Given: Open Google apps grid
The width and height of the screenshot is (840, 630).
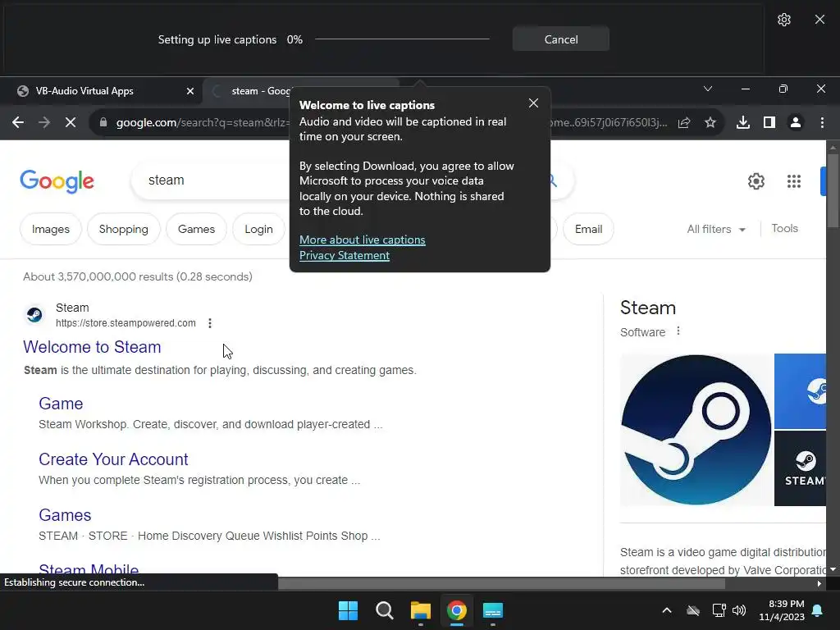Looking at the screenshot, I should coord(794,181).
